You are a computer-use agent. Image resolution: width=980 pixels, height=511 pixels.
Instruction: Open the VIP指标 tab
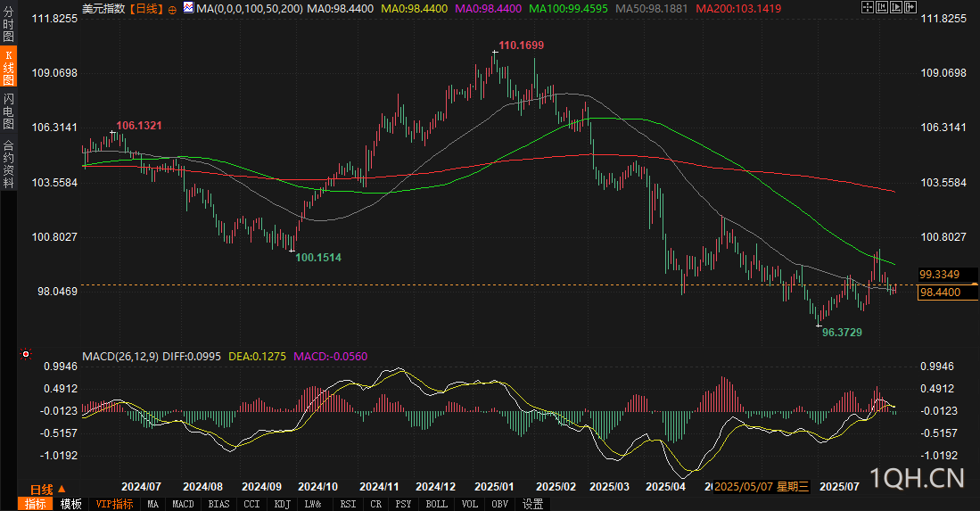click(115, 504)
